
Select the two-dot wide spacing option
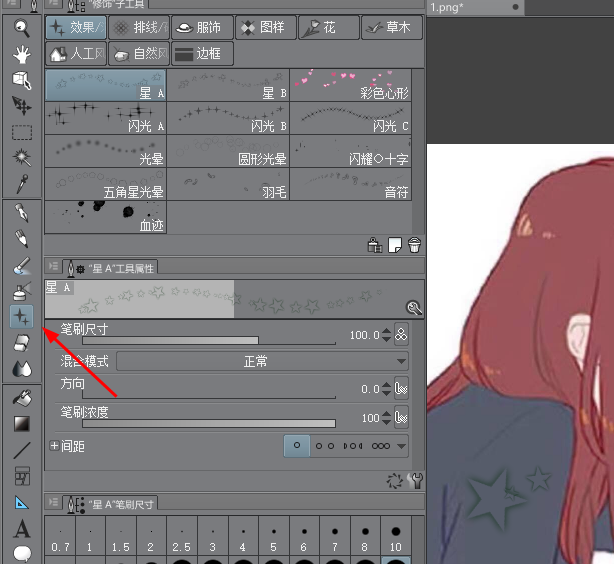coord(325,446)
